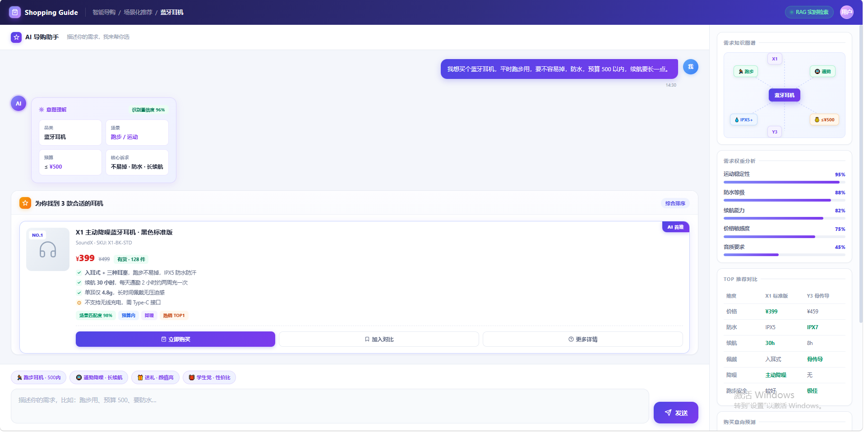868x432 pixels.
Task: Click the X1 headphone product thumbnail
Action: pyautogui.click(x=48, y=249)
